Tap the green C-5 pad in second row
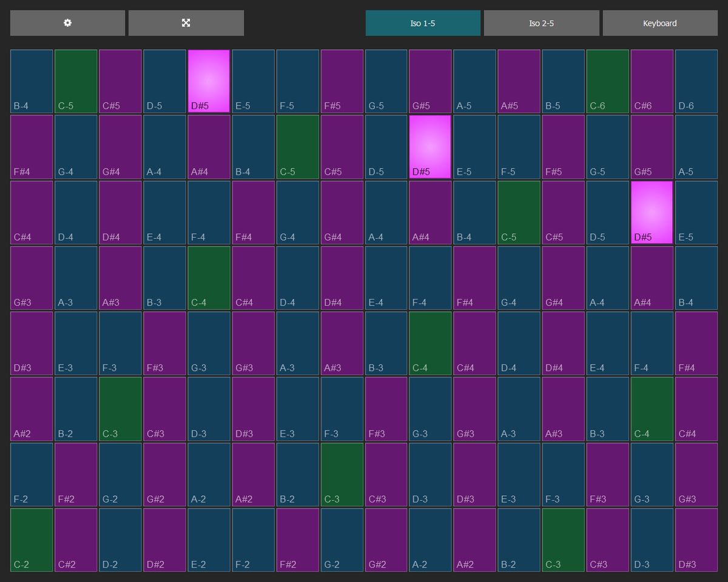 [297, 145]
